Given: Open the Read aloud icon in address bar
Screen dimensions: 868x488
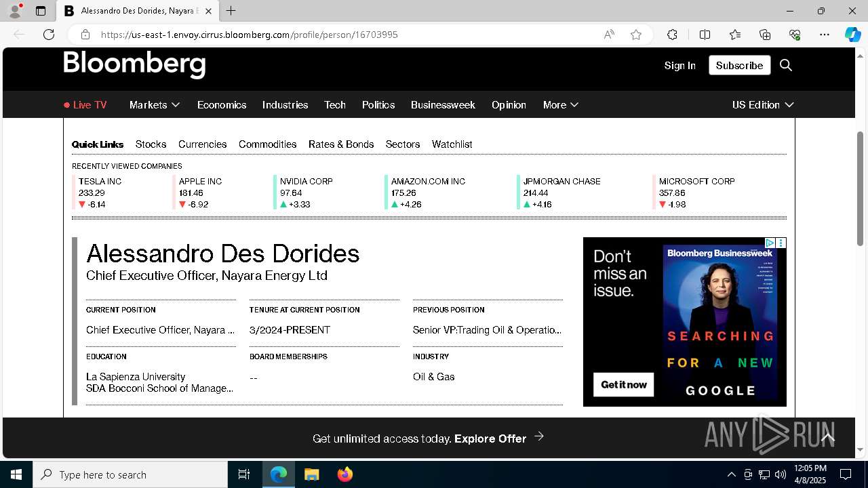Looking at the screenshot, I should pos(609,35).
